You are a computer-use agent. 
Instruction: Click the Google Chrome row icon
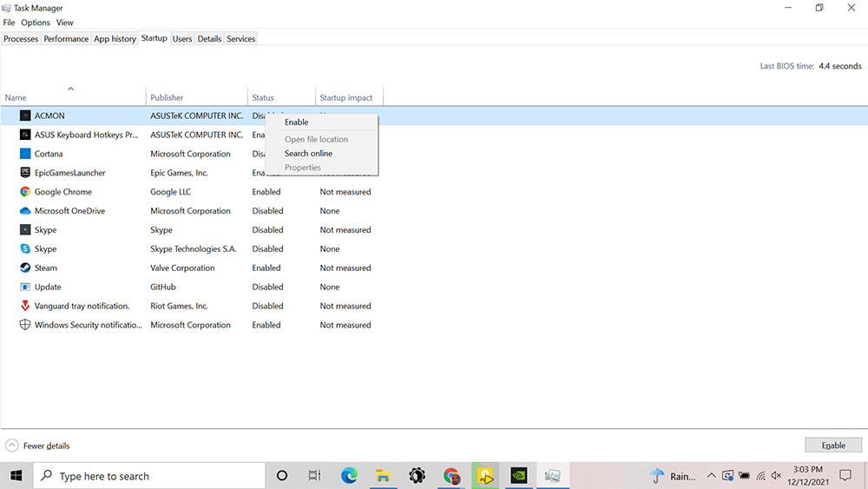coord(25,192)
